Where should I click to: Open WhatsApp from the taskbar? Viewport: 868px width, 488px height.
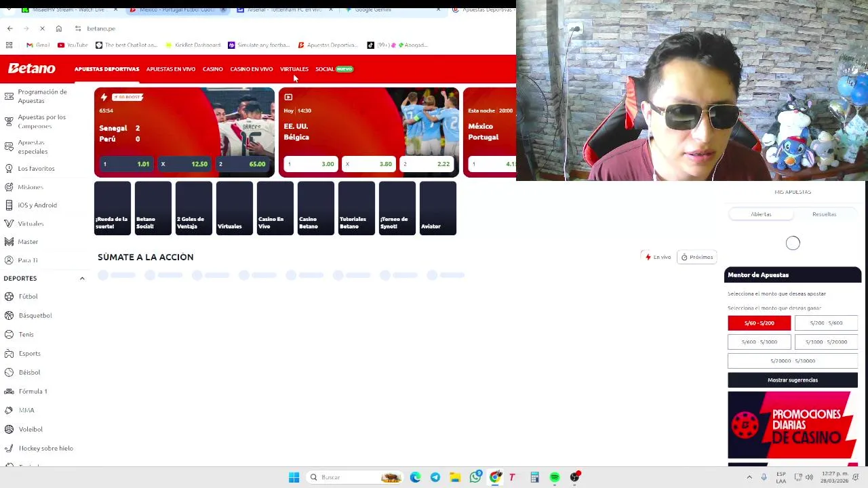click(475, 477)
